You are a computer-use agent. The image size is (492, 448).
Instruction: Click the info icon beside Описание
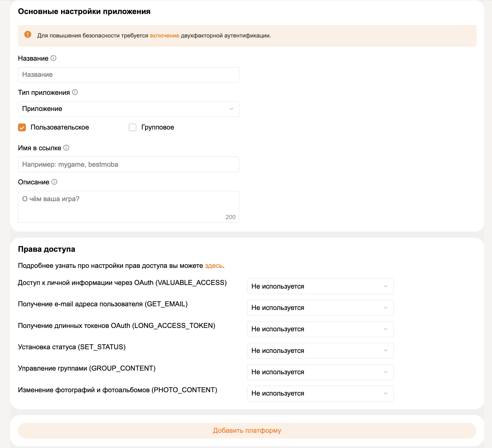tap(54, 182)
